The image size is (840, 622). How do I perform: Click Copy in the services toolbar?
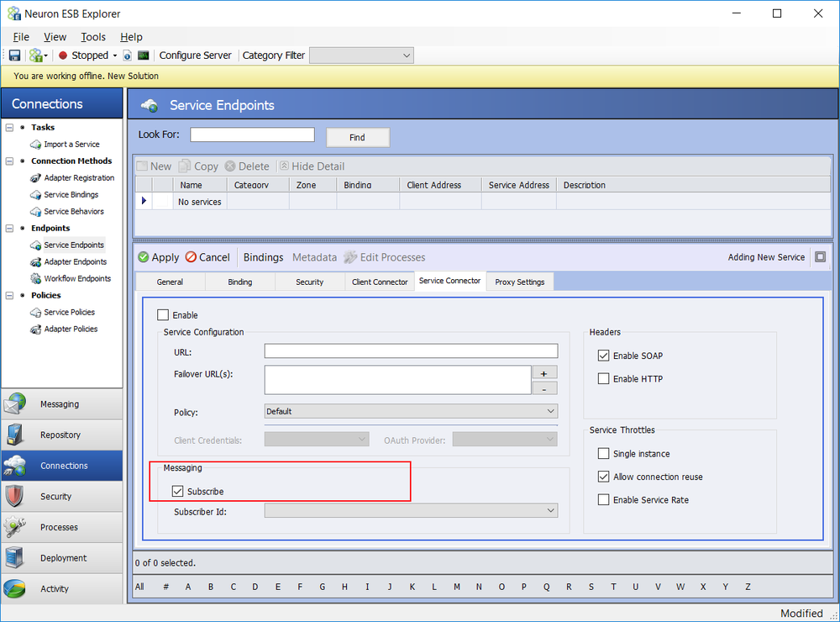coord(199,166)
